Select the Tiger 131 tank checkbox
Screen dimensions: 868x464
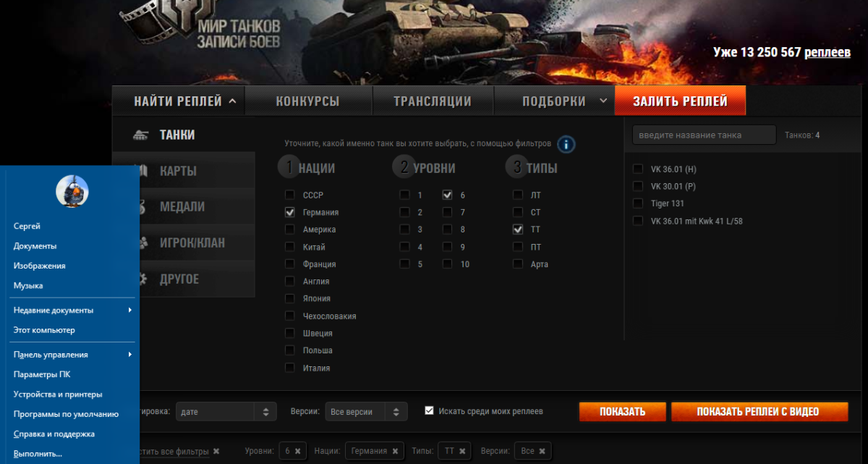tap(638, 203)
